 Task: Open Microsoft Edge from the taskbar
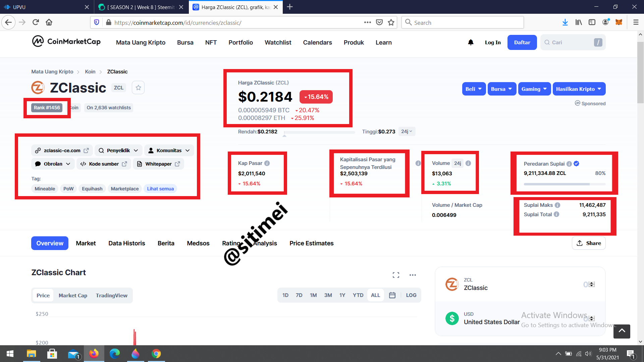tap(115, 354)
